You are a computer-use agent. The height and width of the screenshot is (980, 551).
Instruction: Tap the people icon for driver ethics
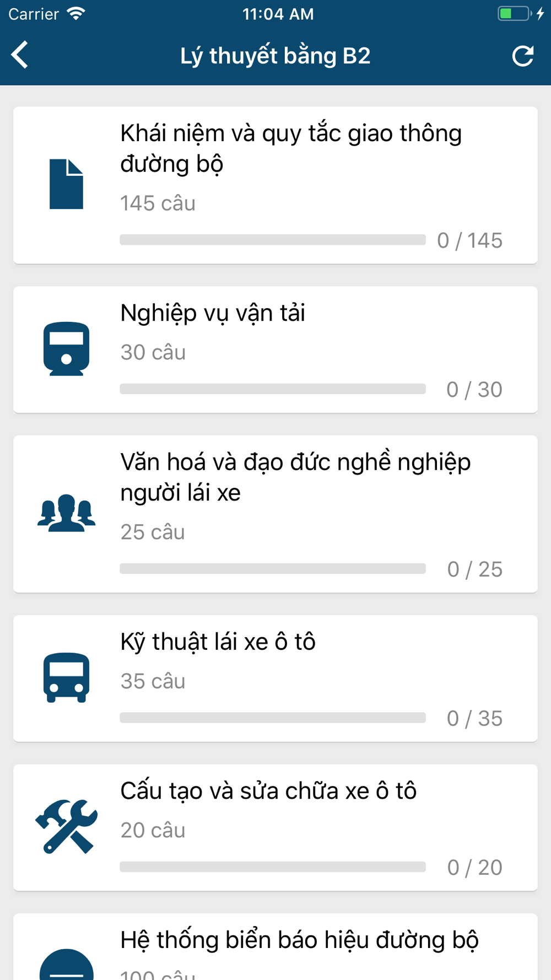click(66, 513)
